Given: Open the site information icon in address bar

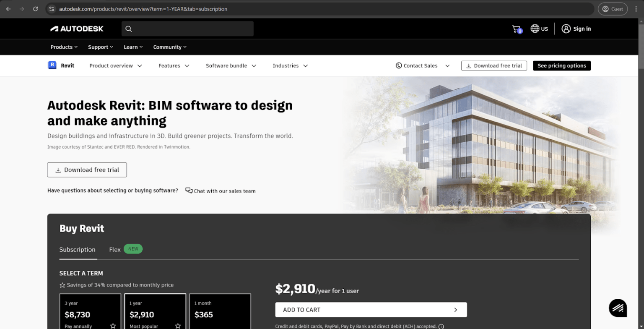Looking at the screenshot, I should coord(52,9).
